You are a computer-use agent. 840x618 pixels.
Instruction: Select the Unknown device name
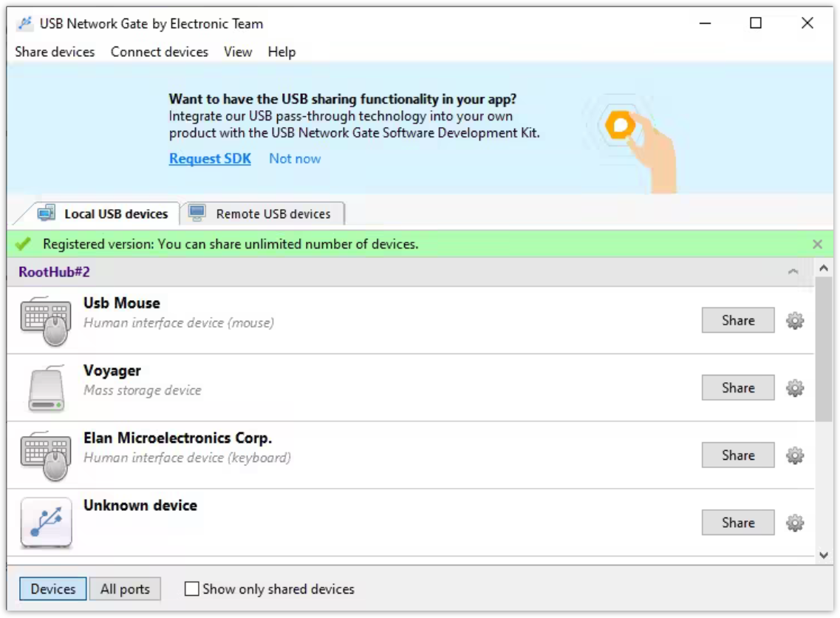(140, 506)
